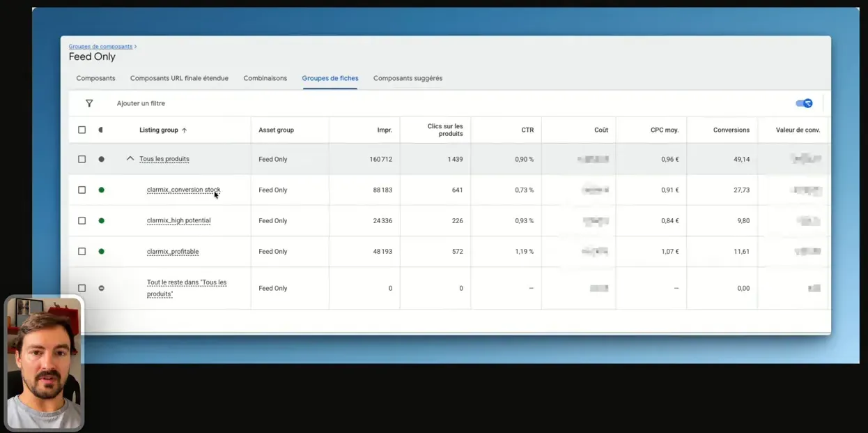Click the 27,73 conversions cell

tap(742, 190)
